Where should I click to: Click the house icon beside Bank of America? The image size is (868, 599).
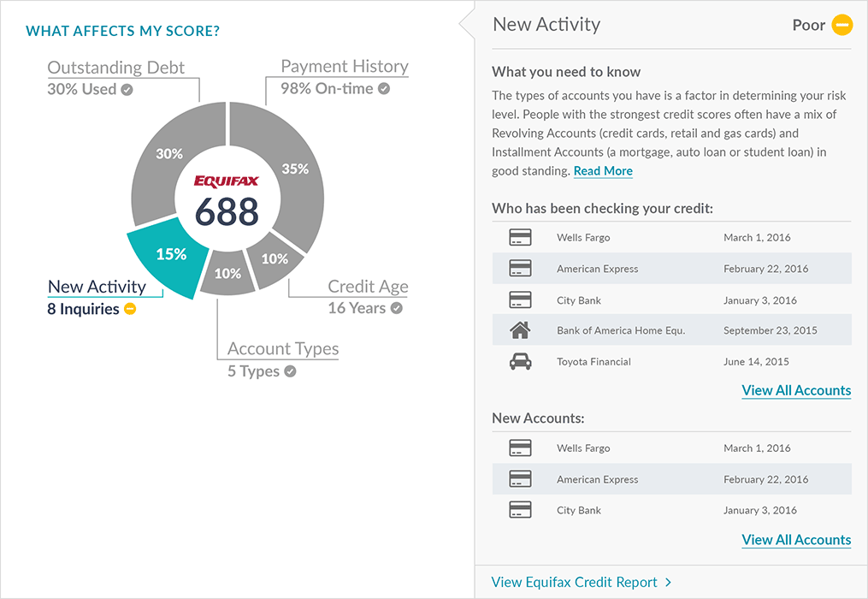pos(520,330)
